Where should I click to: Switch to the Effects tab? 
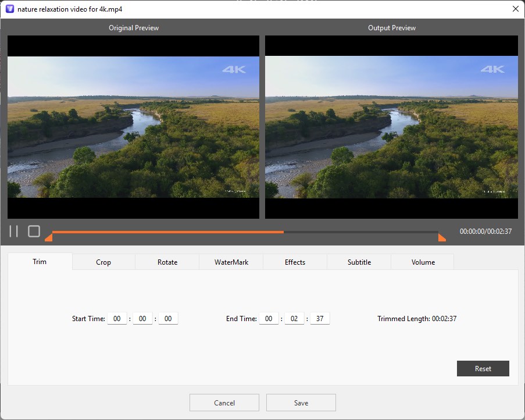coord(294,262)
